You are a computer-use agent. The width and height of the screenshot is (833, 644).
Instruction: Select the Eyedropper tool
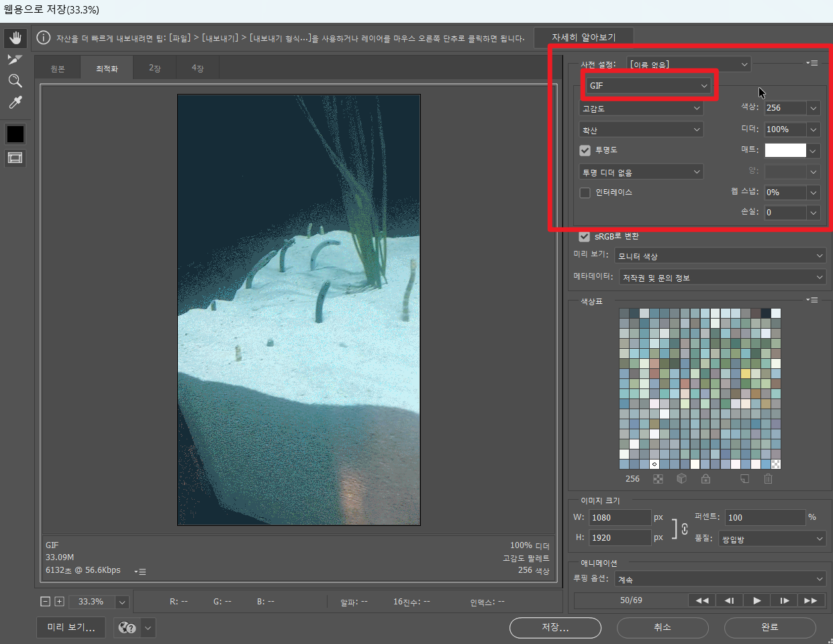click(15, 103)
